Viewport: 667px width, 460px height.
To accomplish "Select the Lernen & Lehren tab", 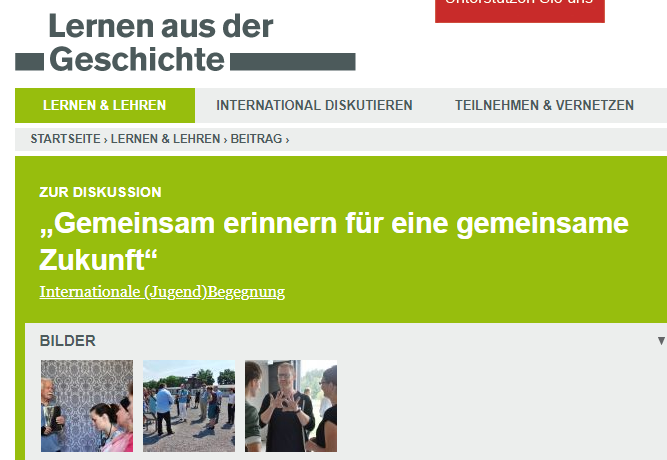I will (x=104, y=105).
